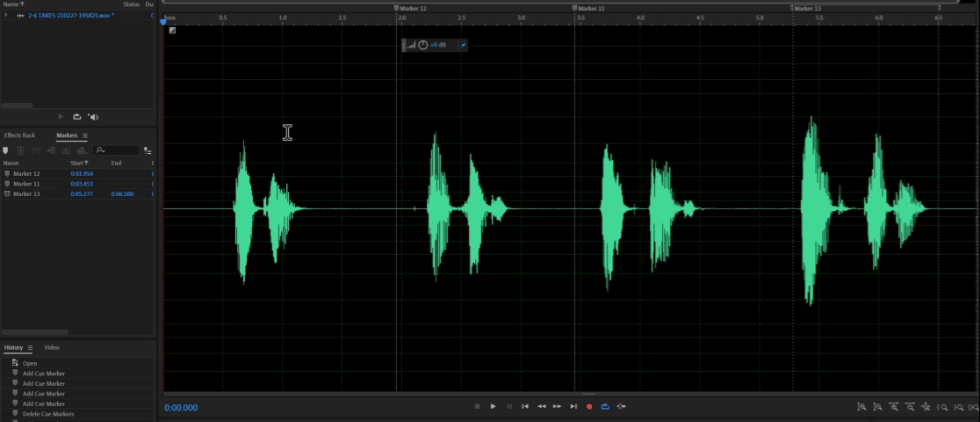Add a cue marker with shield icon
Screen dimensions: 980x422
[5, 150]
